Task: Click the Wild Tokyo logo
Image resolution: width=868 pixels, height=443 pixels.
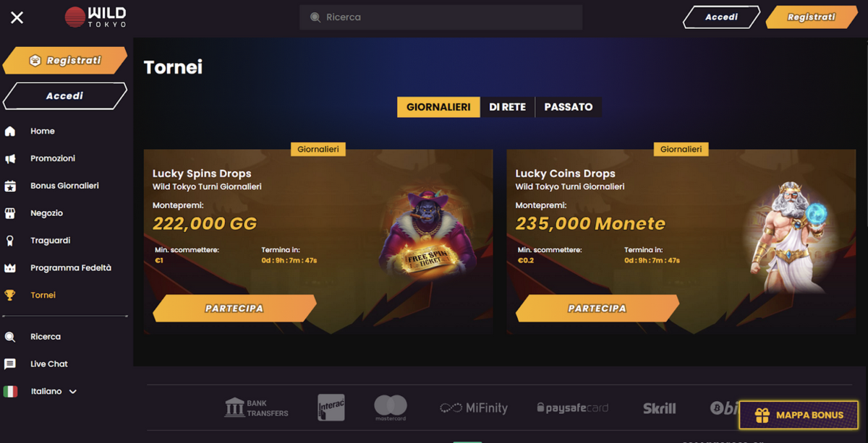Action: point(95,17)
